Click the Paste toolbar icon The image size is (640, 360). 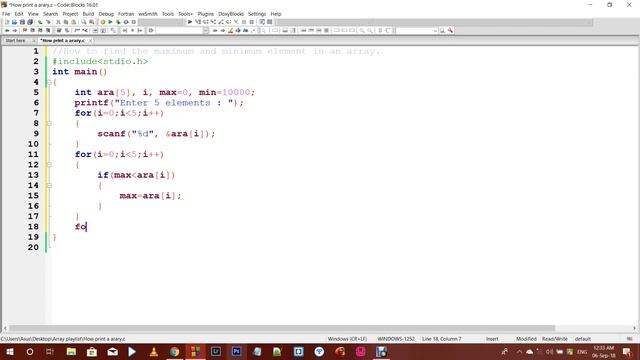click(x=73, y=22)
